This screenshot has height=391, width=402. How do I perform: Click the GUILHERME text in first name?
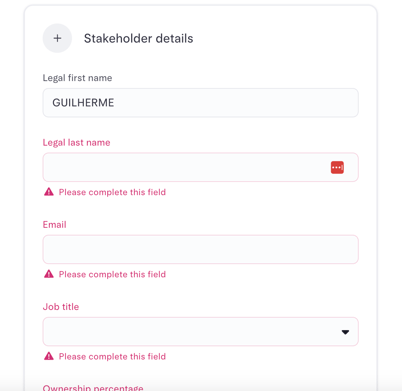(x=83, y=103)
